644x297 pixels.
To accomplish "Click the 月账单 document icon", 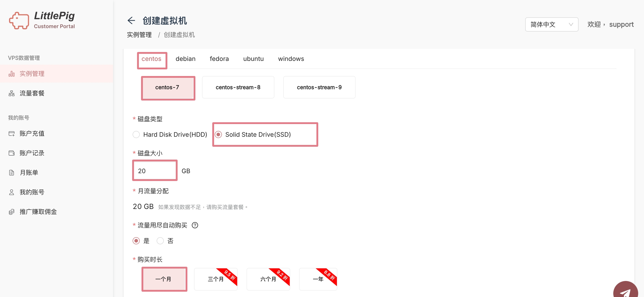I will point(11,173).
